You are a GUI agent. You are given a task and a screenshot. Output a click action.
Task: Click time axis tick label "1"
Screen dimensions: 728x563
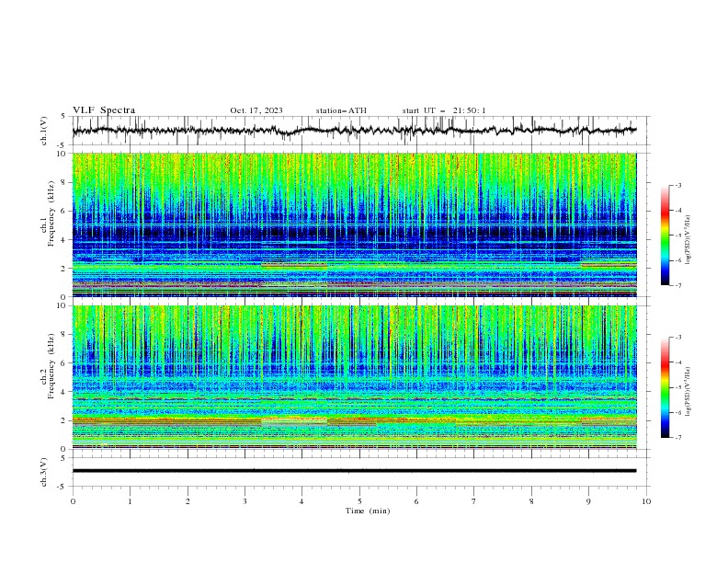(130, 501)
